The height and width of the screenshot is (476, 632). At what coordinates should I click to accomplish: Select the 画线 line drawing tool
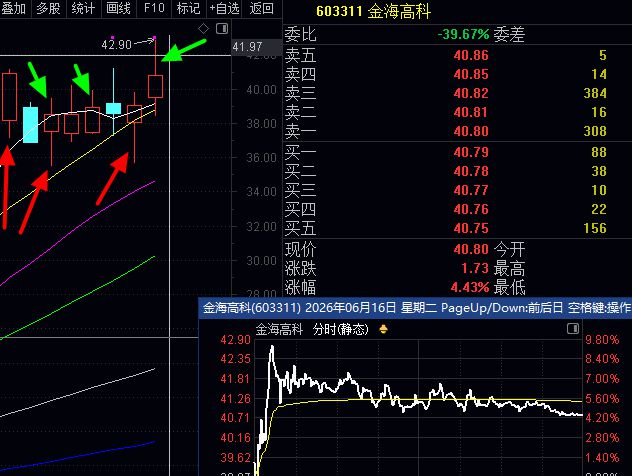coord(118,8)
